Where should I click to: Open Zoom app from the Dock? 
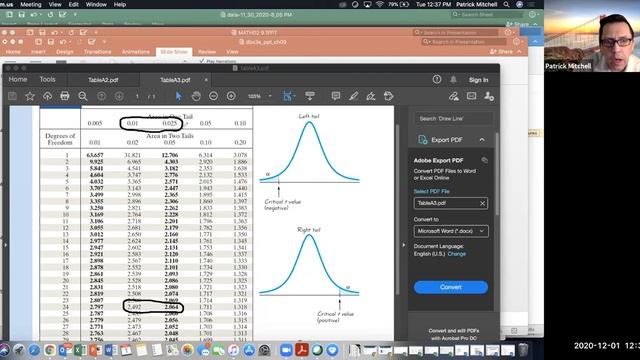[286, 350]
